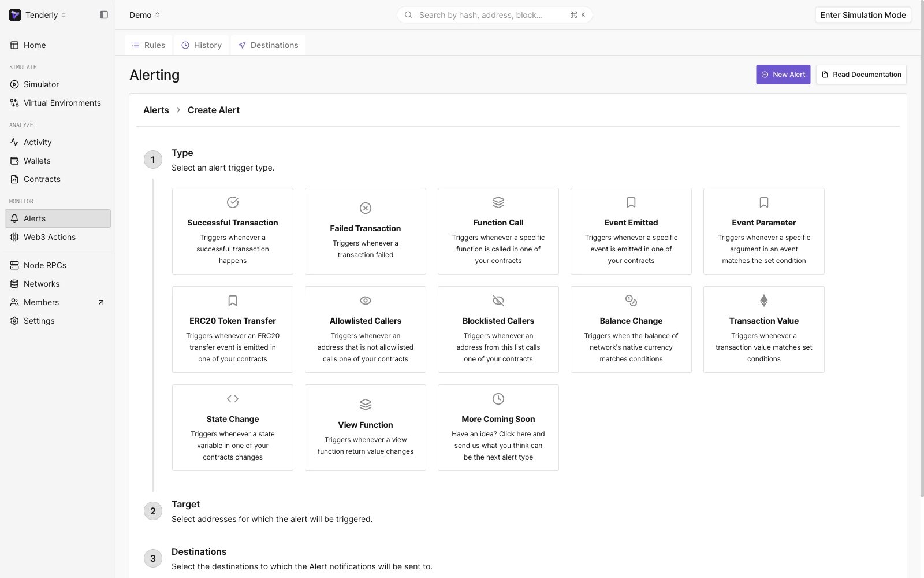Click the Networks database icon
924x578 pixels.
pos(14,284)
